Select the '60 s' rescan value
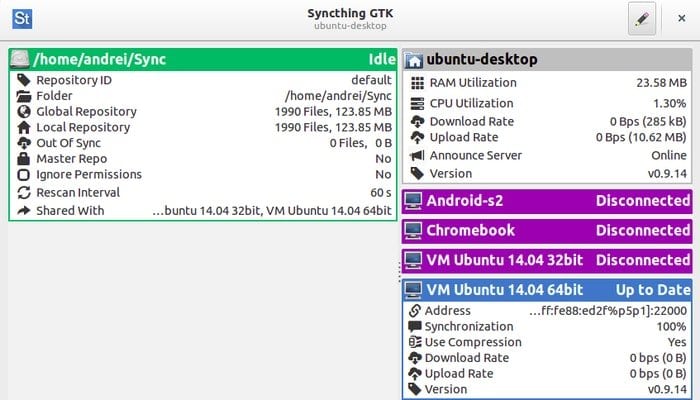 pyautogui.click(x=381, y=192)
